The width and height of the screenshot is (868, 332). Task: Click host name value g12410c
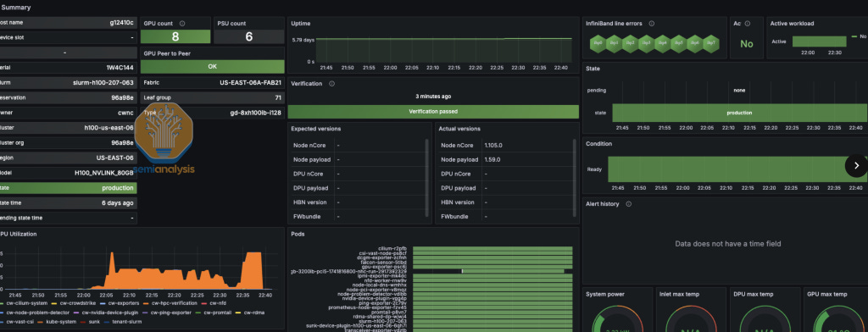[121, 23]
